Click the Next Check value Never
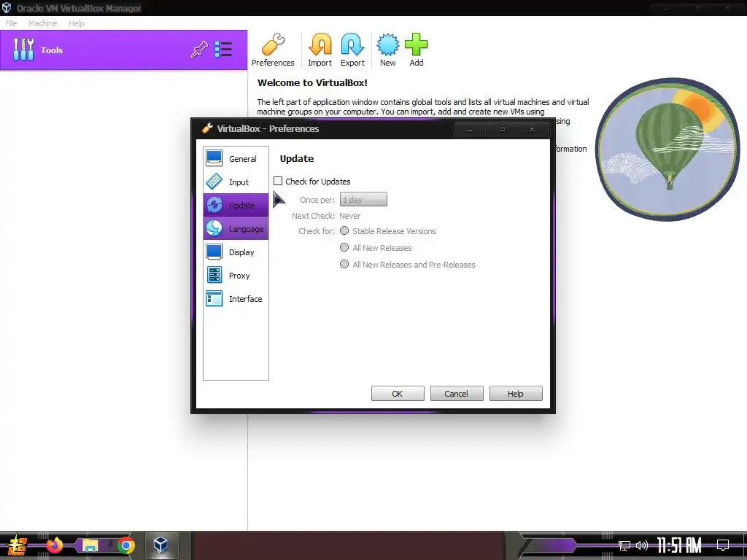The width and height of the screenshot is (747, 560). tap(349, 216)
